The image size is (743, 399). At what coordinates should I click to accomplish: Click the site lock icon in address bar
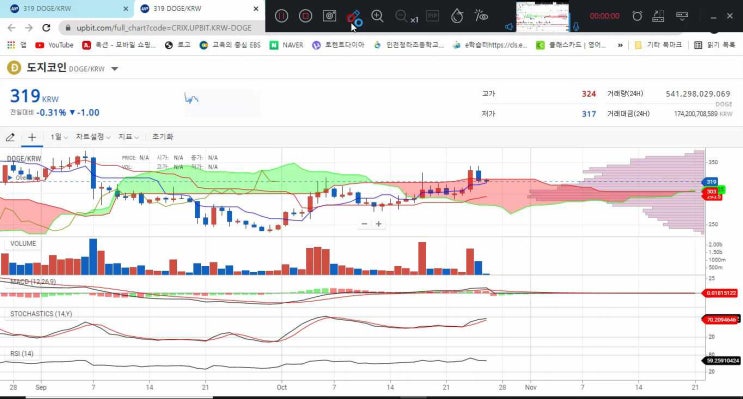[x=68, y=28]
